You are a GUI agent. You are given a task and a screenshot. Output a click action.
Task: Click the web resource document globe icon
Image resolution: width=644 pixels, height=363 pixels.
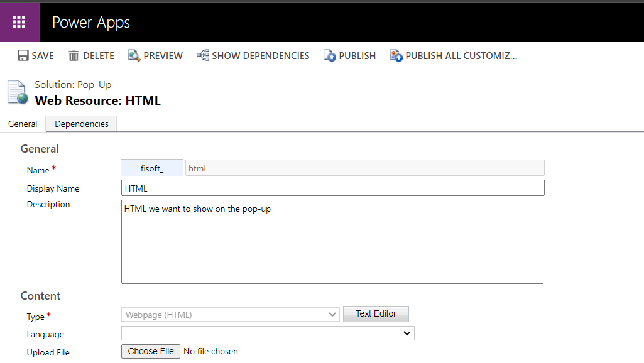click(x=18, y=92)
